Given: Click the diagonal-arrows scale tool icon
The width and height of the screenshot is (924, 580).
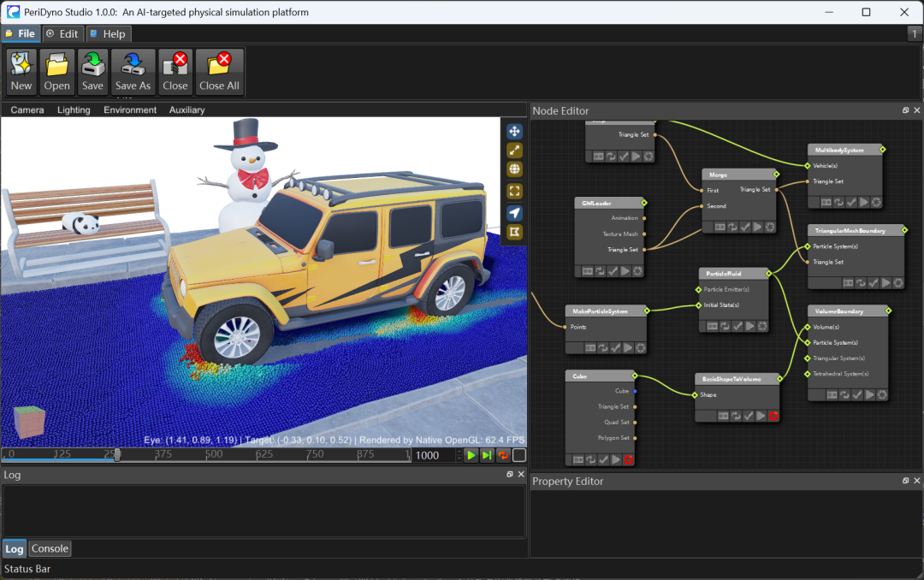Looking at the screenshot, I should [x=514, y=151].
